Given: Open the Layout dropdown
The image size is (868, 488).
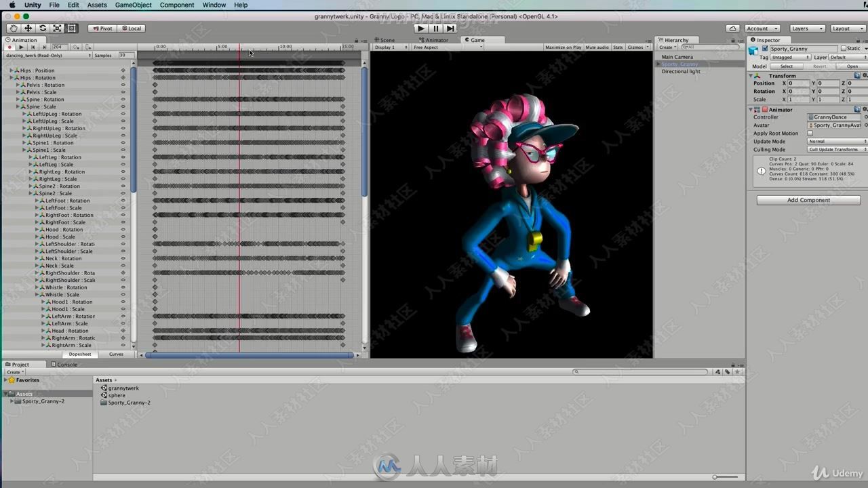Looking at the screenshot, I should click(847, 28).
